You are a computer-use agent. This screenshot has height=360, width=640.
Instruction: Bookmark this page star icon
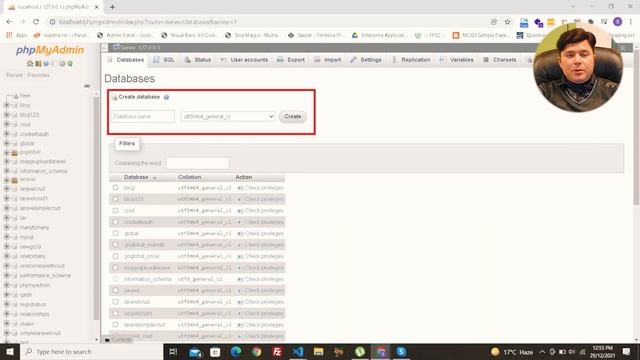pos(507,22)
